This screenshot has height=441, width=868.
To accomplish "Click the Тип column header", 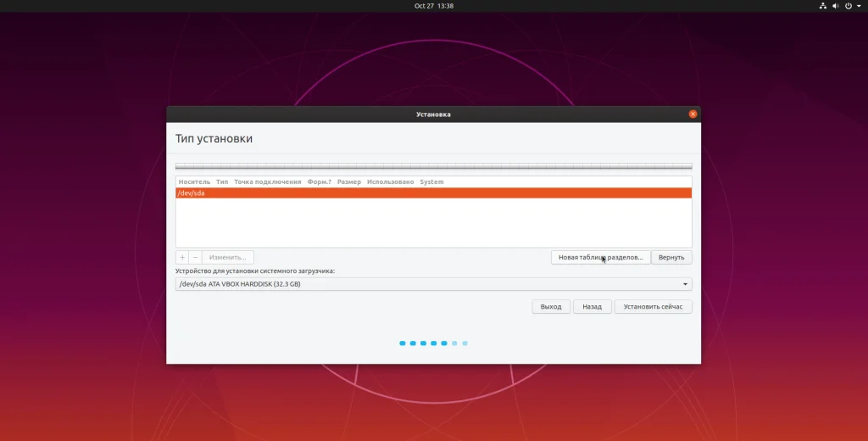I will click(222, 181).
